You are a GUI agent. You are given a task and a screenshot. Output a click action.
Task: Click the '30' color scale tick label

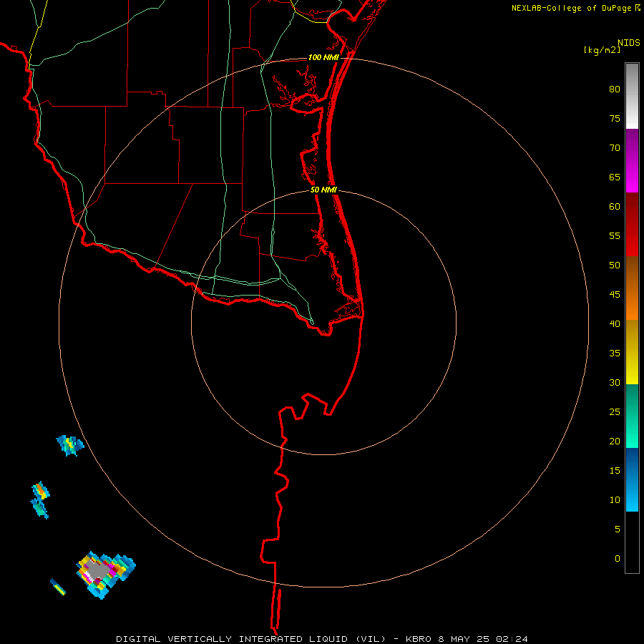(615, 382)
